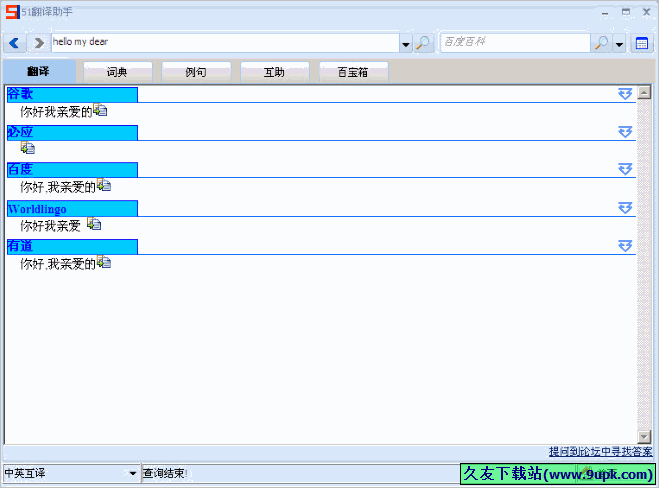Click the 提问到论坛中寻找答案 link
Image resolution: width=659 pixels, height=488 pixels.
[601, 452]
